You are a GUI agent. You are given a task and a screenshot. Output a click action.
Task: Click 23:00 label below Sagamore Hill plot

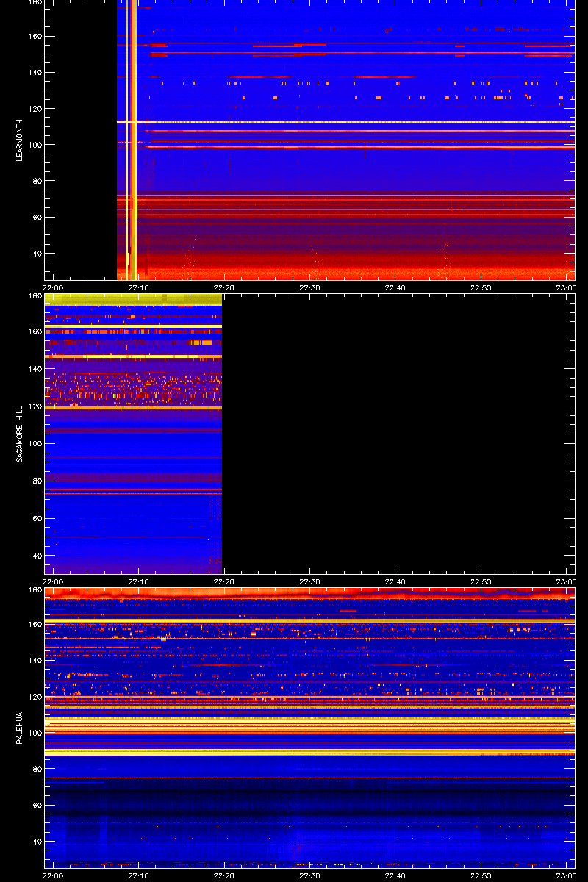566,581
